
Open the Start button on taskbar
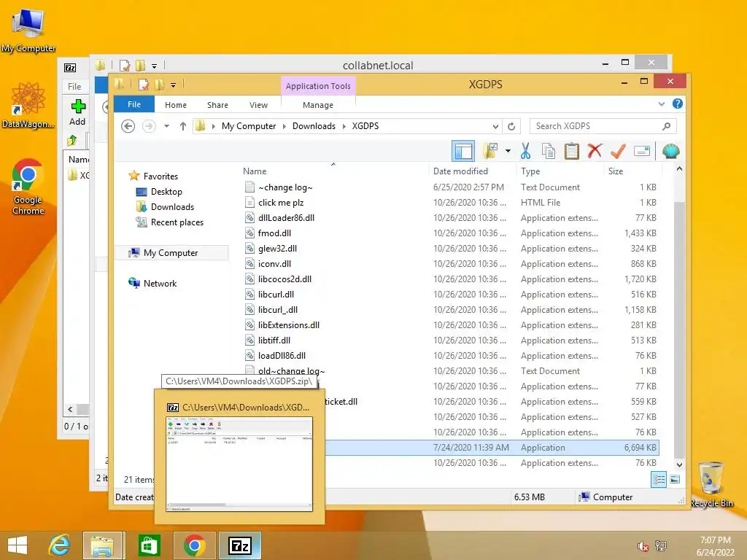coord(18,545)
